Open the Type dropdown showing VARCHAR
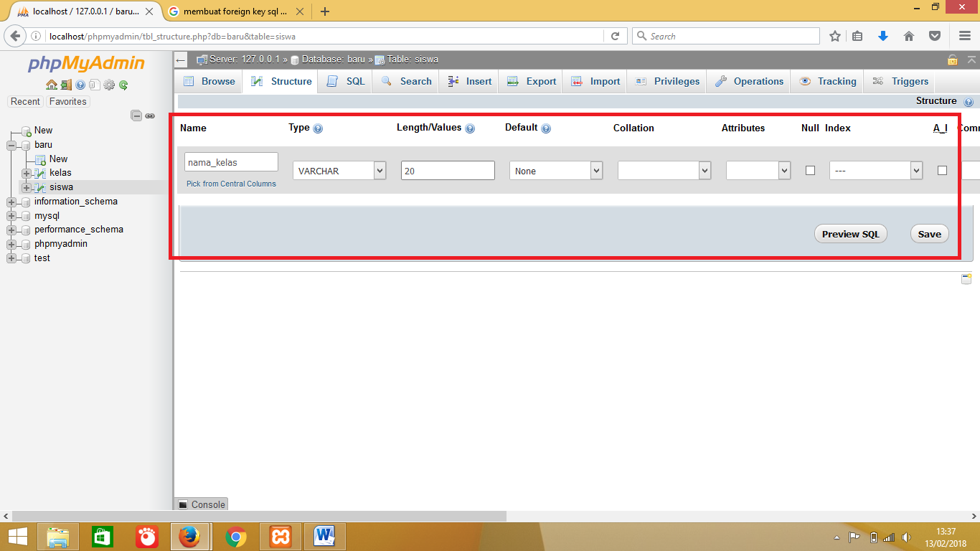 pyautogui.click(x=339, y=170)
